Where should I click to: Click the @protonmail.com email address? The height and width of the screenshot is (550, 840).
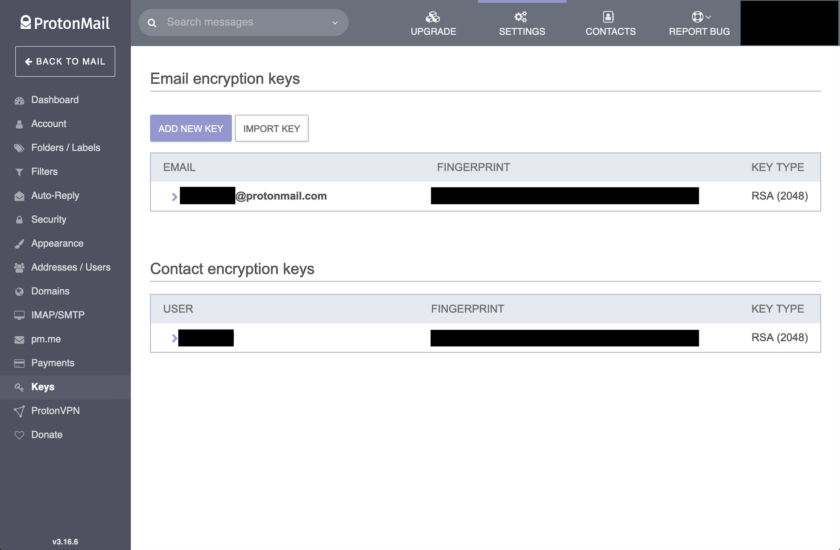tap(281, 196)
